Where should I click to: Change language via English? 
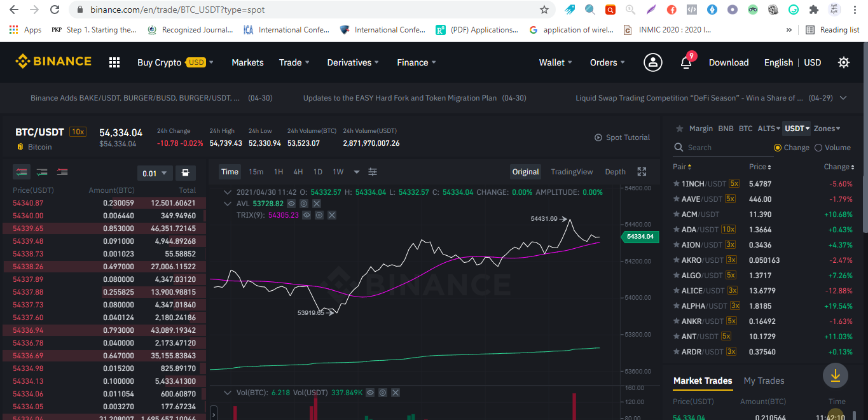click(x=779, y=62)
